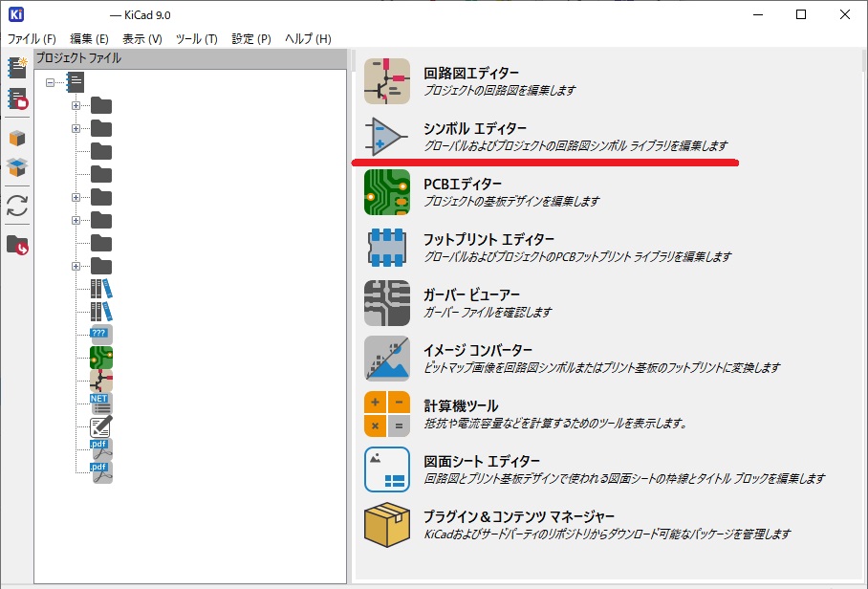Click the Unarchive Project open-box icon
The height and width of the screenshot is (589, 868).
click(x=17, y=168)
